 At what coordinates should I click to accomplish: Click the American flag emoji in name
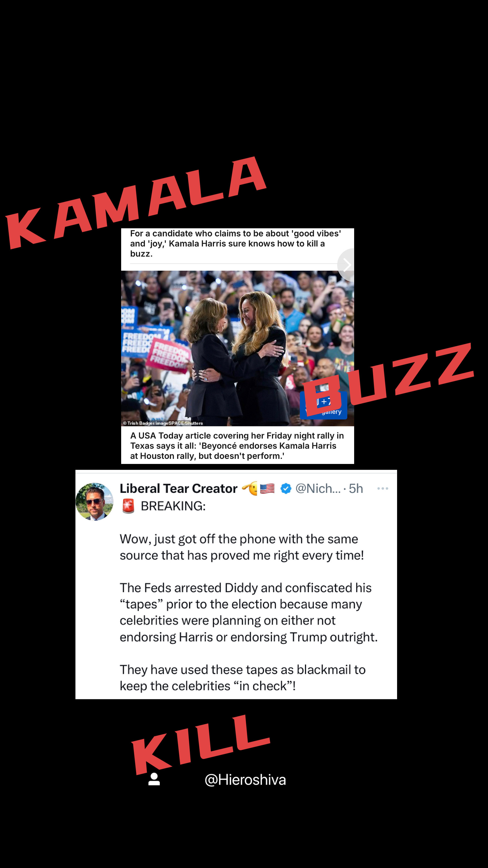267,489
